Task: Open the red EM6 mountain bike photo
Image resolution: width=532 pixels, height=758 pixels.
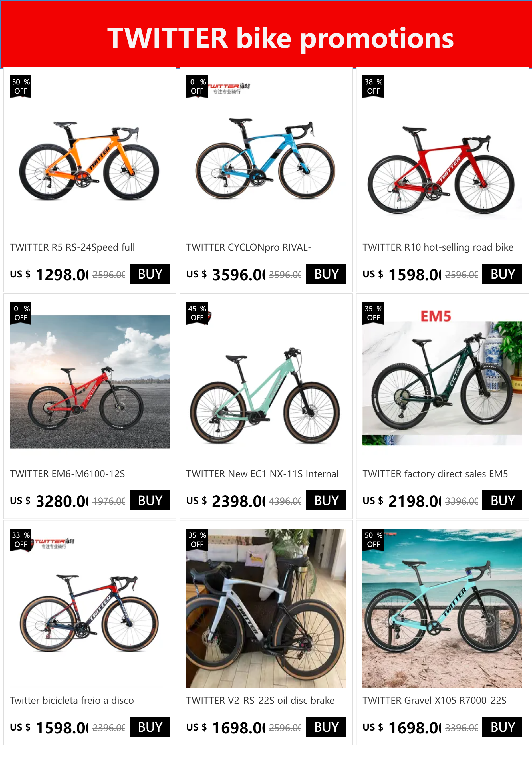Action: 89,381
